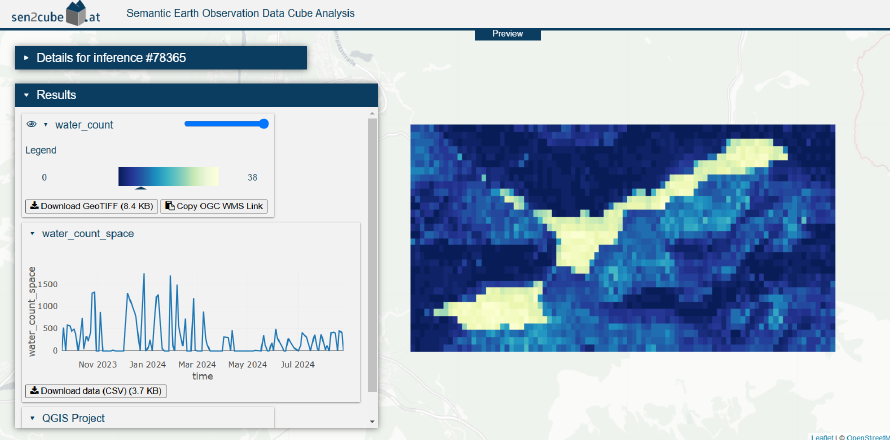This screenshot has width=890, height=440.
Task: Collapse the water_count_space chart section
Action: (33, 233)
